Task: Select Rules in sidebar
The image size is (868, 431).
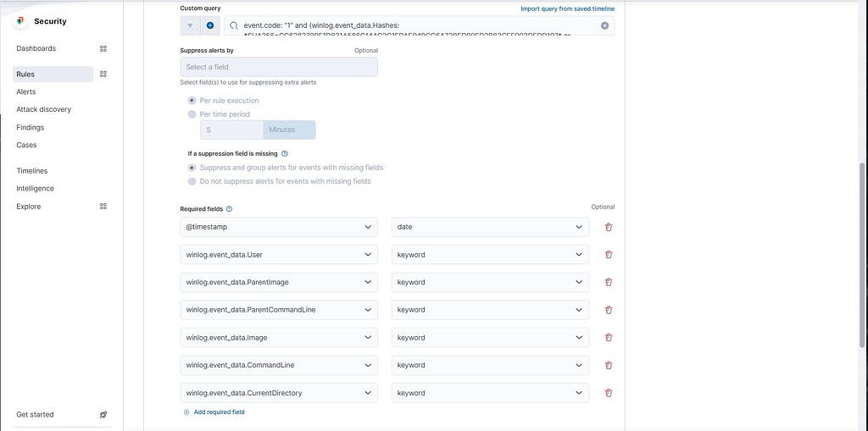Action: point(53,75)
